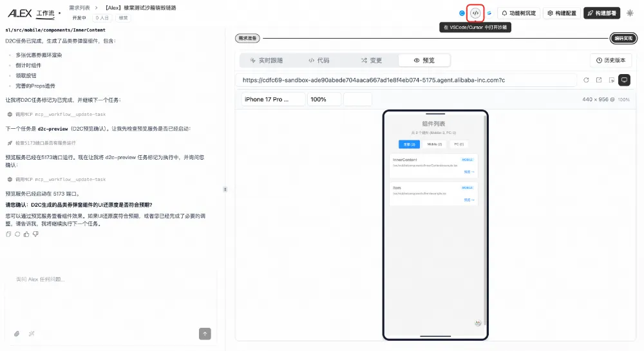644x351 pixels.
Task: Click the MOBILE badge on InnerContent card
Action: point(468,160)
